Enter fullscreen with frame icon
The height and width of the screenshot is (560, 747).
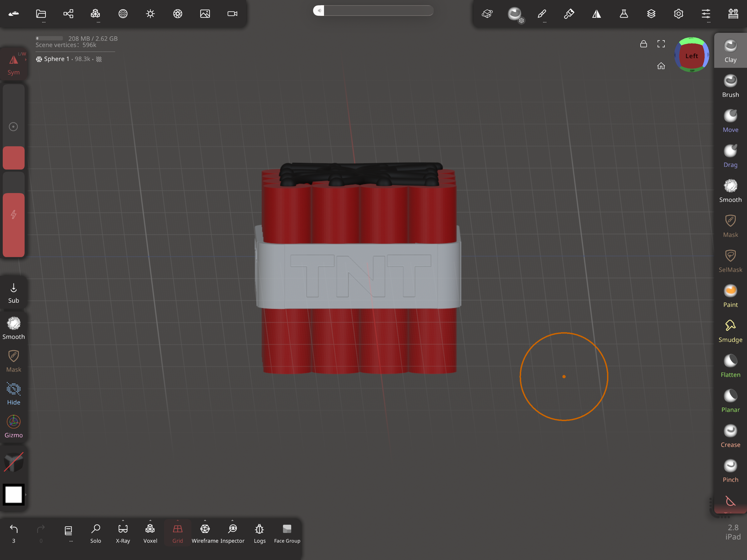661,44
